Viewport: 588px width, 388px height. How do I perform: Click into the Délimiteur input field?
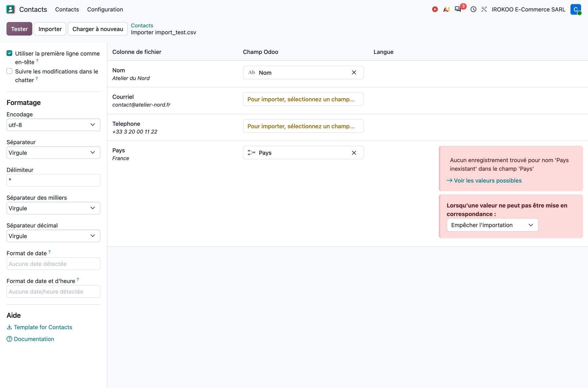point(53,180)
